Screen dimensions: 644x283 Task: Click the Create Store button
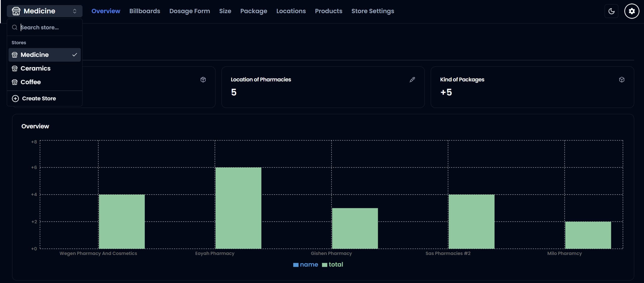(x=39, y=99)
